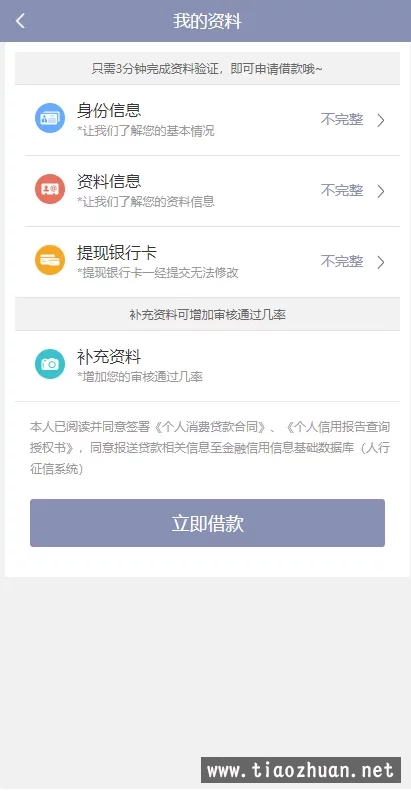Tap the 立即借款 button
Viewport: 411px width, 791px height.
[x=207, y=523]
